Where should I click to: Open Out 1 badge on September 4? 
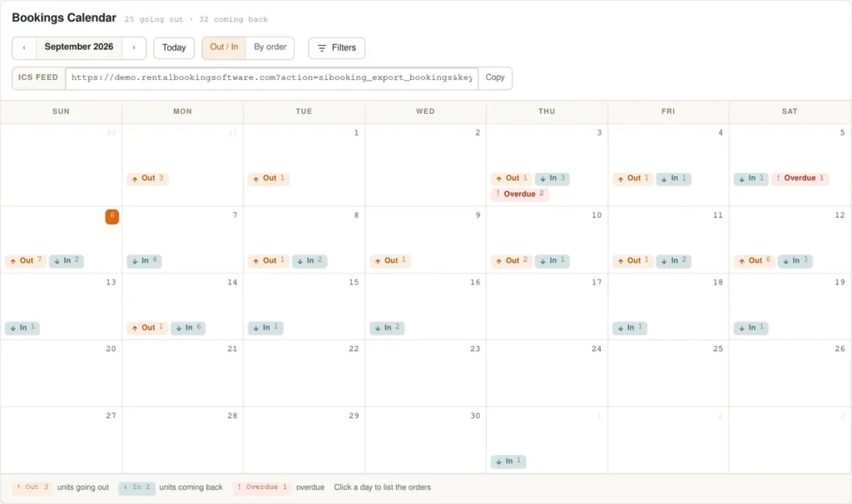(633, 178)
